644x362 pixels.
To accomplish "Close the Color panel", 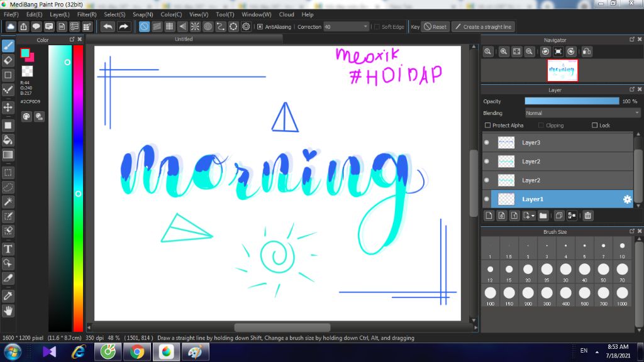I will [x=80, y=40].
